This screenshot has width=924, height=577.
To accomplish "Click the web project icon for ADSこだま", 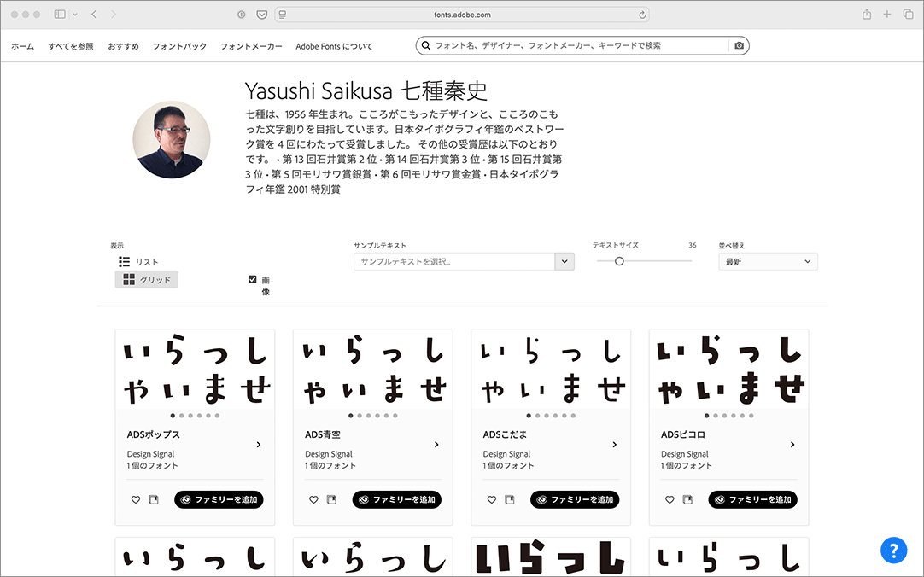I will click(x=510, y=500).
